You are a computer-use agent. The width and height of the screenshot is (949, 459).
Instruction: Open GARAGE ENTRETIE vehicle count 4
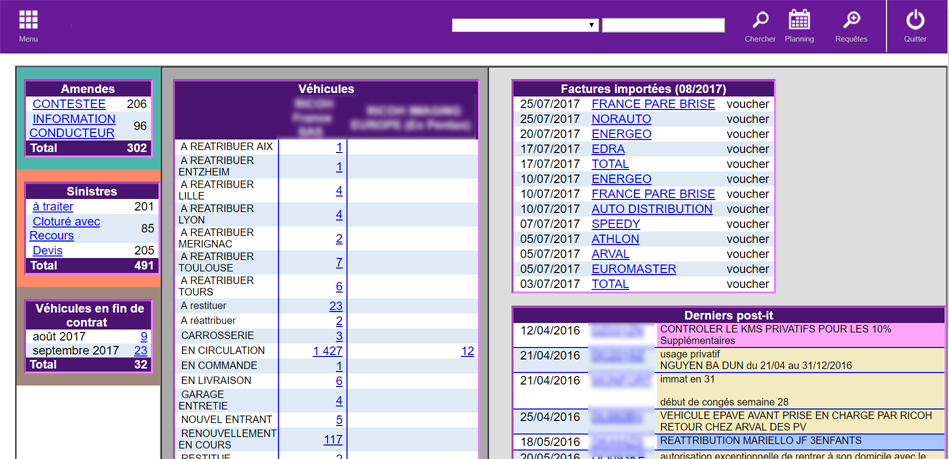pyautogui.click(x=340, y=400)
